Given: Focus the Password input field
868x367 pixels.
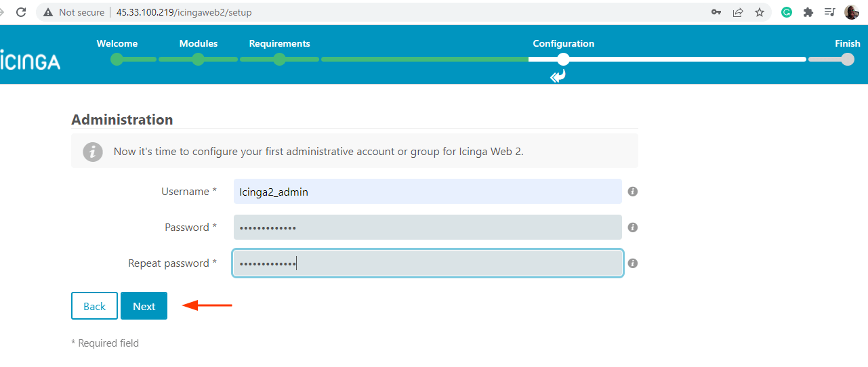Looking at the screenshot, I should [x=428, y=228].
